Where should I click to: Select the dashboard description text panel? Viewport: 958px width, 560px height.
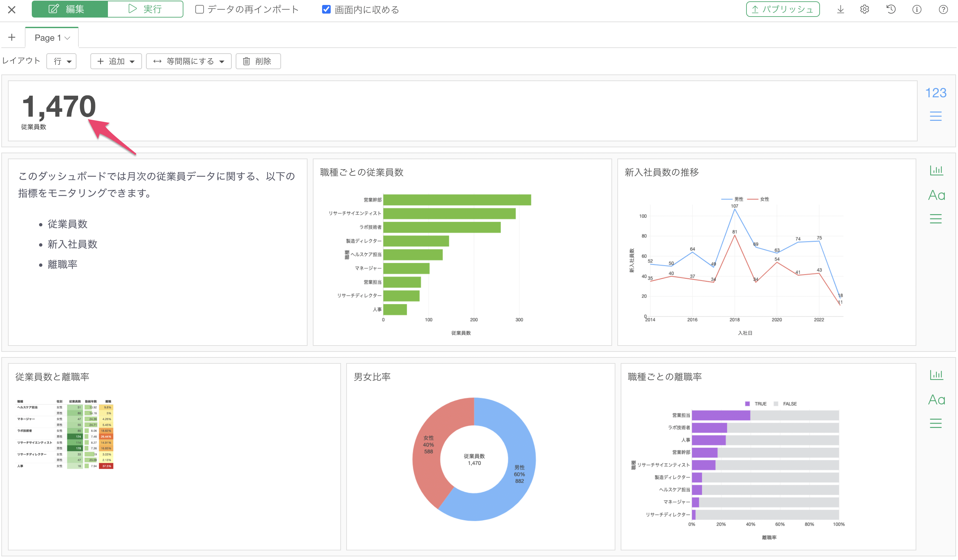point(158,252)
